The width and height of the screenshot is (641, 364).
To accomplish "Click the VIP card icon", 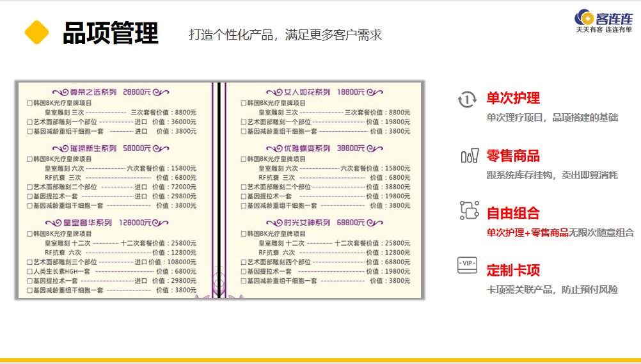I will (x=467, y=265).
